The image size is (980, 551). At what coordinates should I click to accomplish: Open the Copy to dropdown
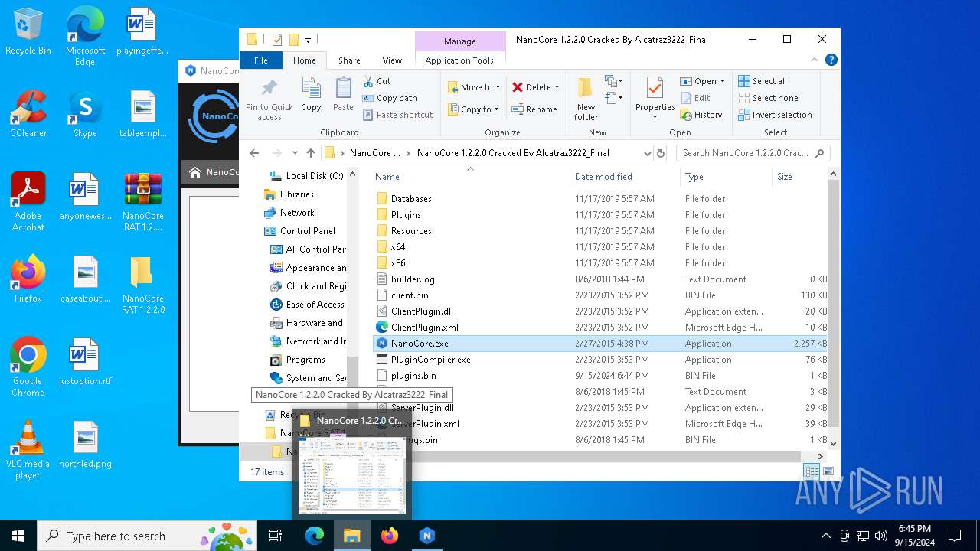(x=473, y=109)
